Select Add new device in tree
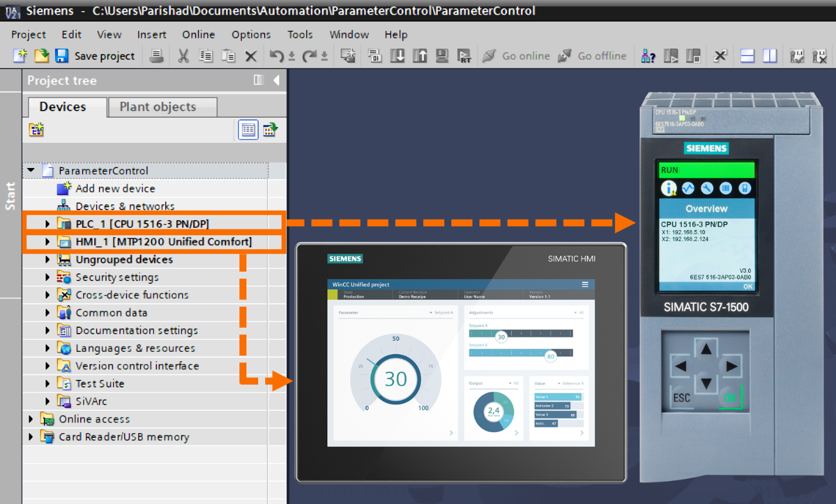 point(115,188)
